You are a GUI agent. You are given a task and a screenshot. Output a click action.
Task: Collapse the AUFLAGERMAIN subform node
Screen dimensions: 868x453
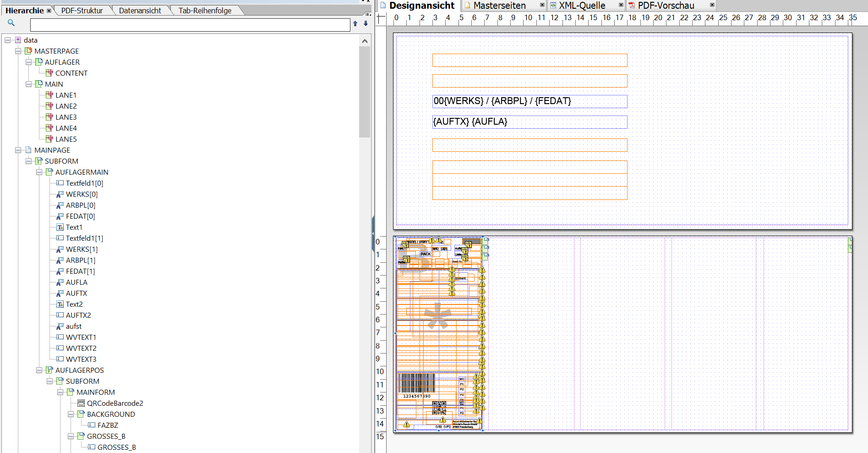(39, 172)
